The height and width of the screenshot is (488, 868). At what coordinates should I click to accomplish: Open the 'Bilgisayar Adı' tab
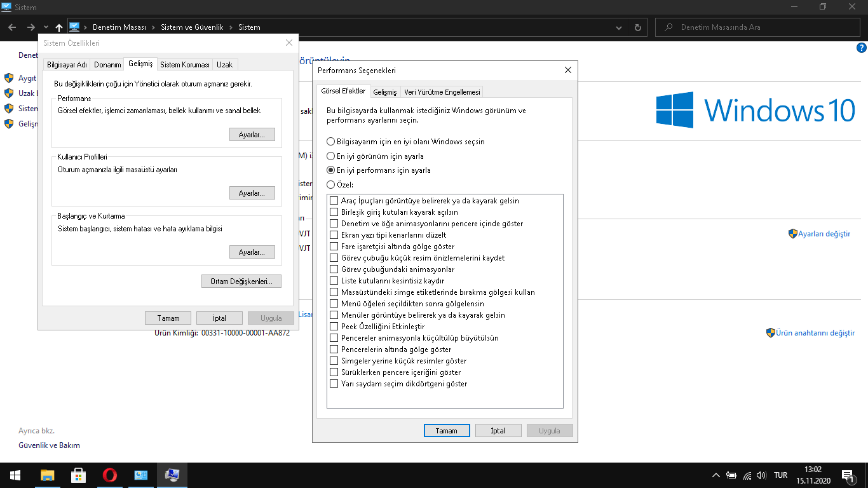pos(67,65)
